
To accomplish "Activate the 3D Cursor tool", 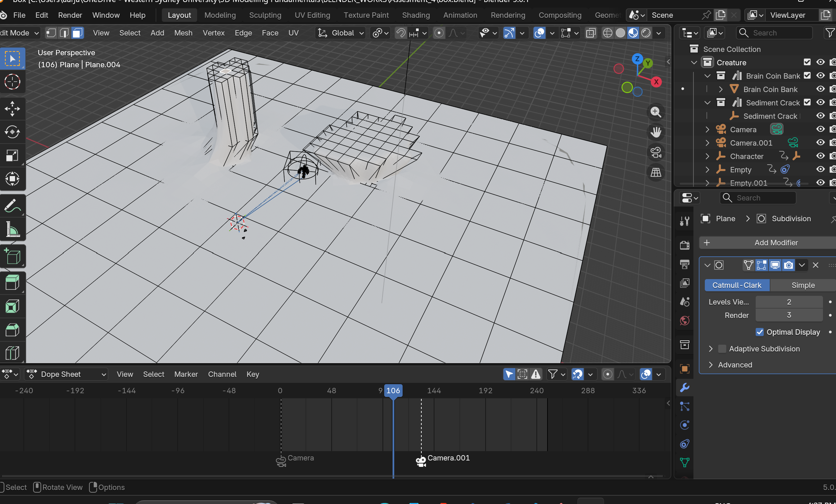I will coord(13,82).
